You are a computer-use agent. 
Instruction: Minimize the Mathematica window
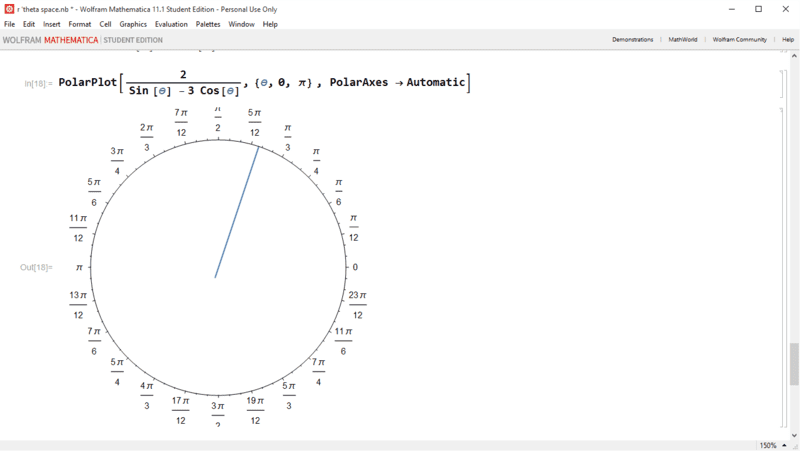point(732,9)
